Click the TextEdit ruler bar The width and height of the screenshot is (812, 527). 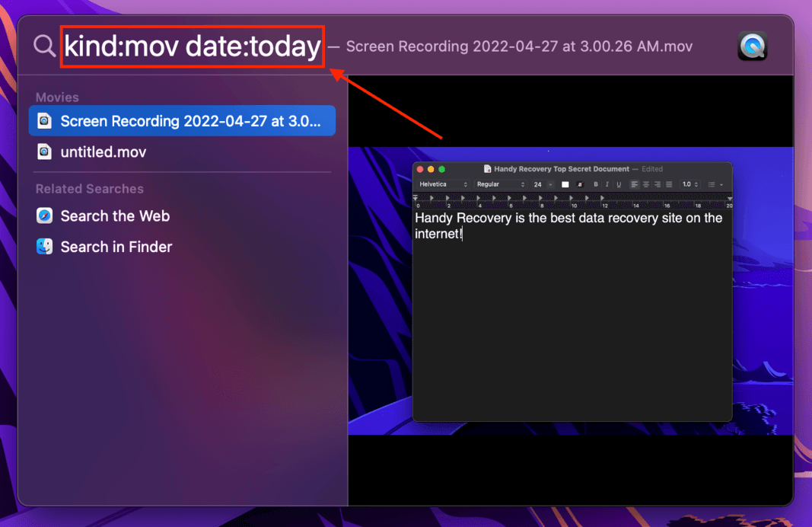pos(572,202)
